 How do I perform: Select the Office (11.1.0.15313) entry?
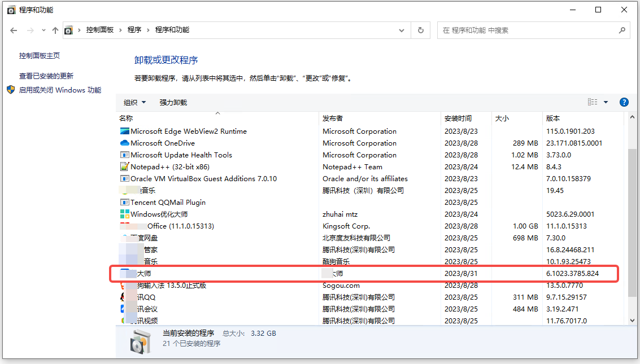(180, 226)
